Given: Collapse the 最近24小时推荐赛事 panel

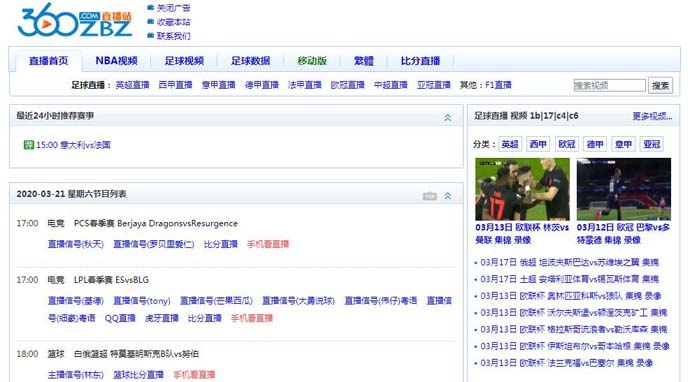Looking at the screenshot, I should pyautogui.click(x=448, y=118).
